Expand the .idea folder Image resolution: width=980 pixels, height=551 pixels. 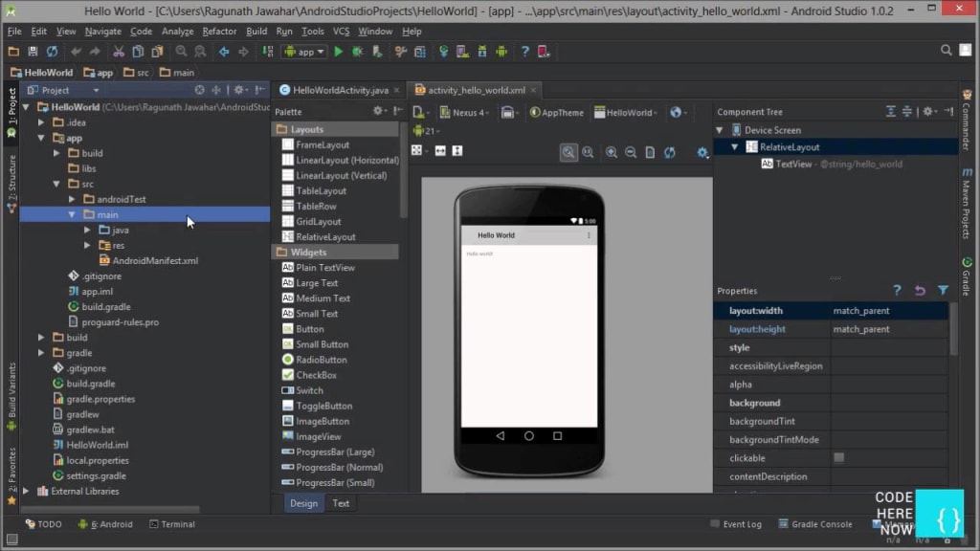pyautogui.click(x=41, y=122)
